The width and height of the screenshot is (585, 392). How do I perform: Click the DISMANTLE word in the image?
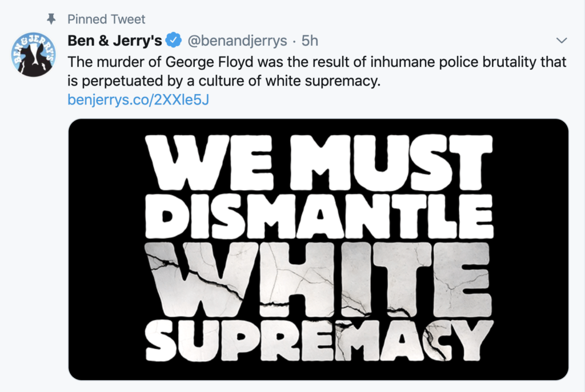[x=319, y=217]
